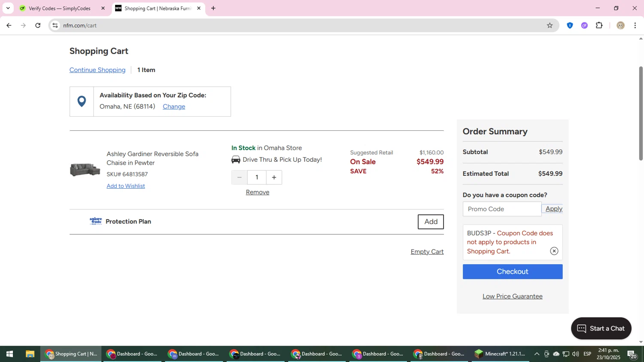Screen dimensions: 644x362
Task: Click the address bar URL nfm.com/cart
Action: [80, 25]
